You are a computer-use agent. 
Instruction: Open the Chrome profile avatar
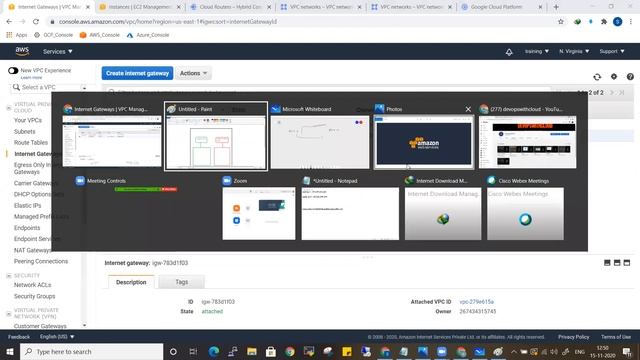618,22
